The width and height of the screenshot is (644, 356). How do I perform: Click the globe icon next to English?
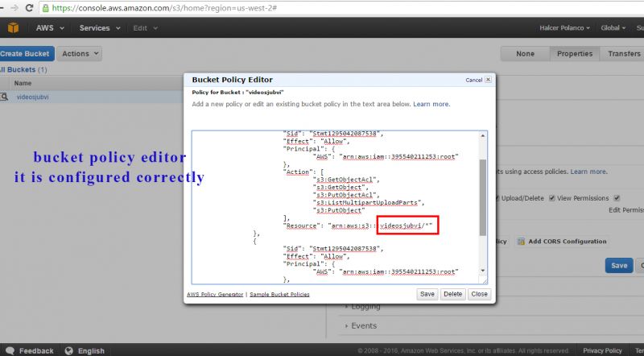click(69, 350)
